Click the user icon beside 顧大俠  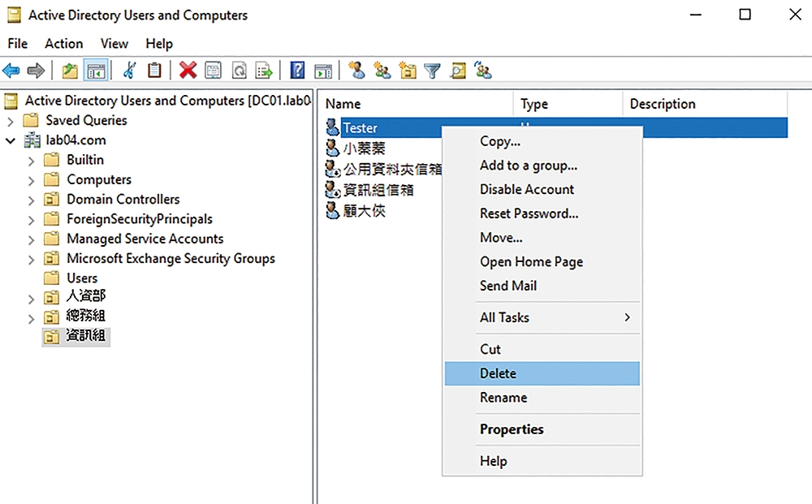click(332, 210)
